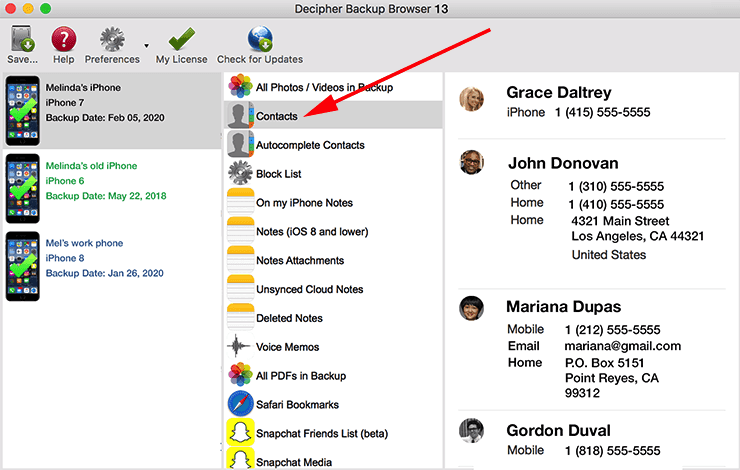
Task: Click phone number 1 (818) 555-5555
Action: (x=613, y=451)
